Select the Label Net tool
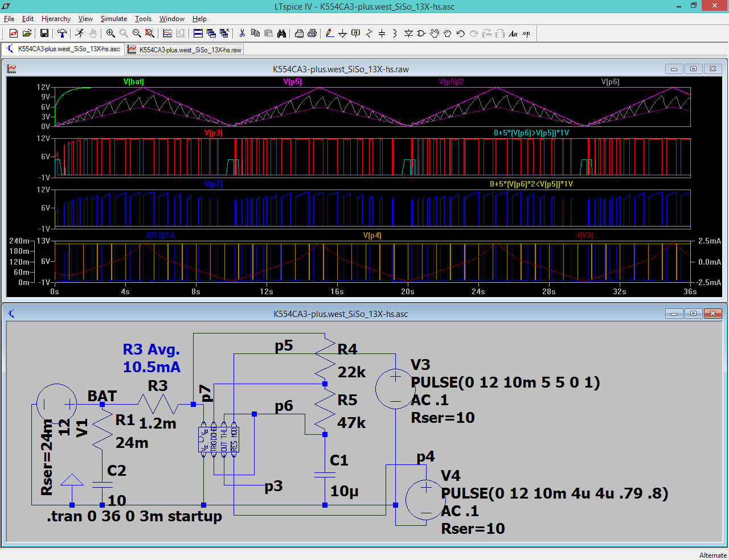This screenshot has width=729, height=560. pyautogui.click(x=356, y=34)
